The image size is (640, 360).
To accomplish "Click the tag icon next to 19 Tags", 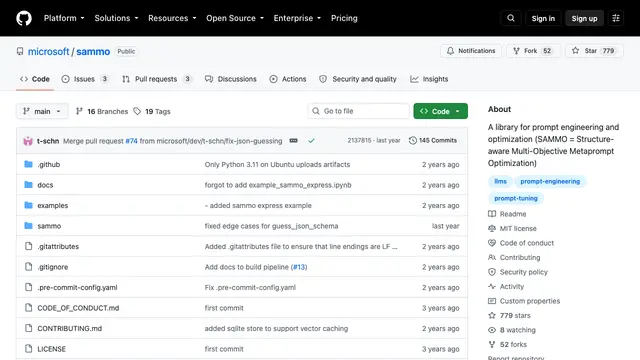I will click(137, 111).
